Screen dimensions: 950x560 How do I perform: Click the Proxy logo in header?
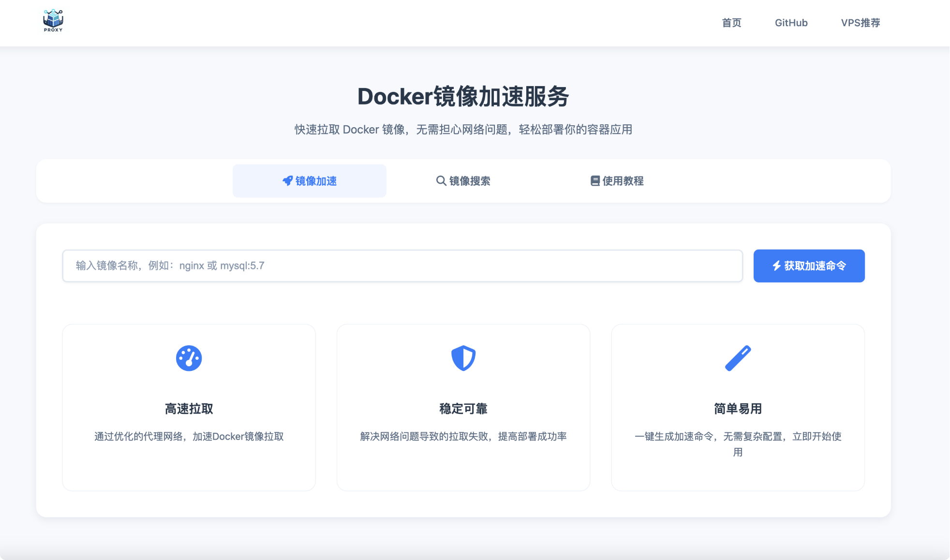pos(53,21)
